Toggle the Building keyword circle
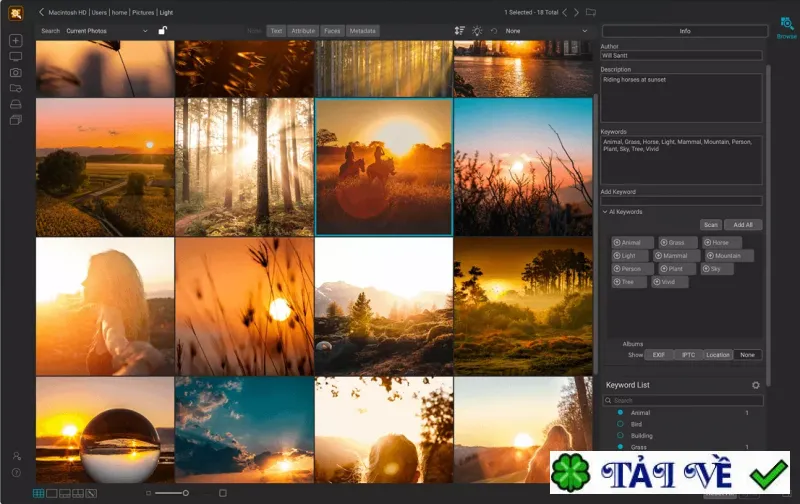The width and height of the screenshot is (800, 504). pyautogui.click(x=620, y=436)
